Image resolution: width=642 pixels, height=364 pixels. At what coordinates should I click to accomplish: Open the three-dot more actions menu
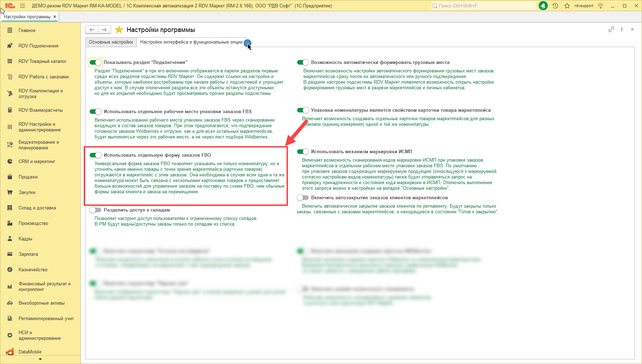click(x=622, y=30)
